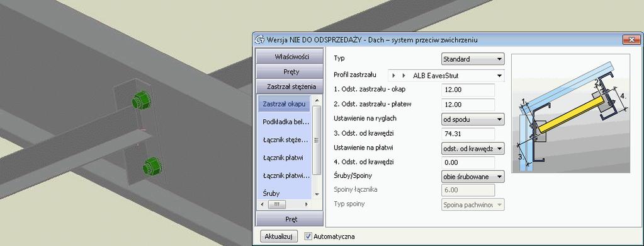
Task: Click first arrow in Profil zastrzału field
Action: point(394,76)
